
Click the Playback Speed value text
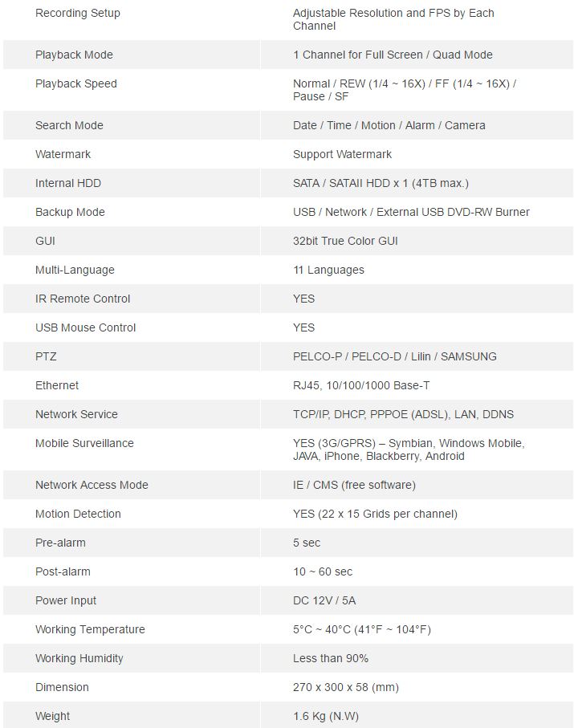(404, 90)
